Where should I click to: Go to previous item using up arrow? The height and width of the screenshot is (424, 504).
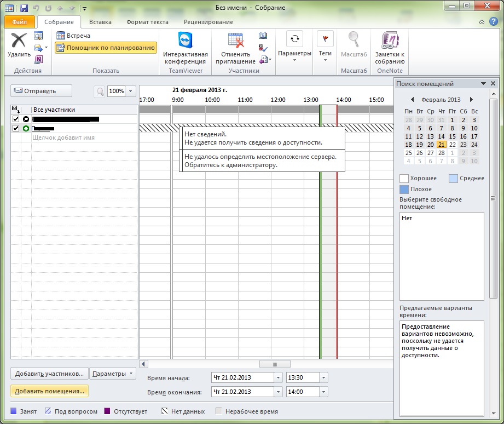pos(60,8)
